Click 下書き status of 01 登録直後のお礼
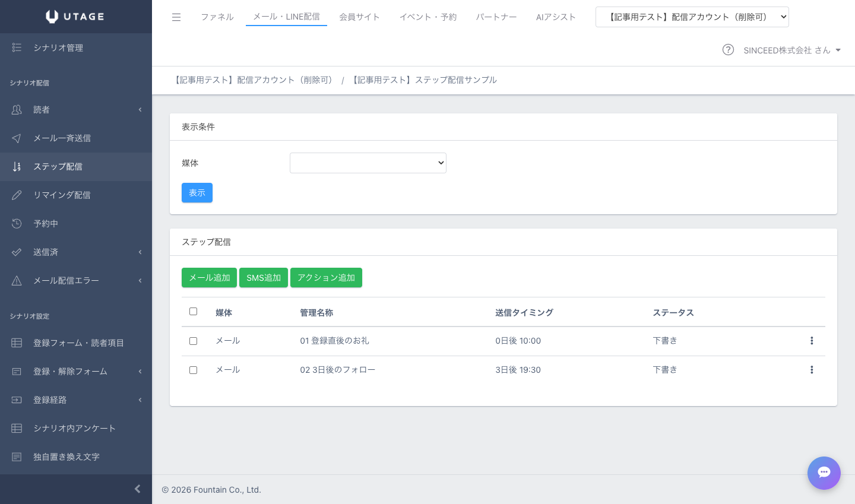Screen dimensions: 855x504 tap(665, 341)
